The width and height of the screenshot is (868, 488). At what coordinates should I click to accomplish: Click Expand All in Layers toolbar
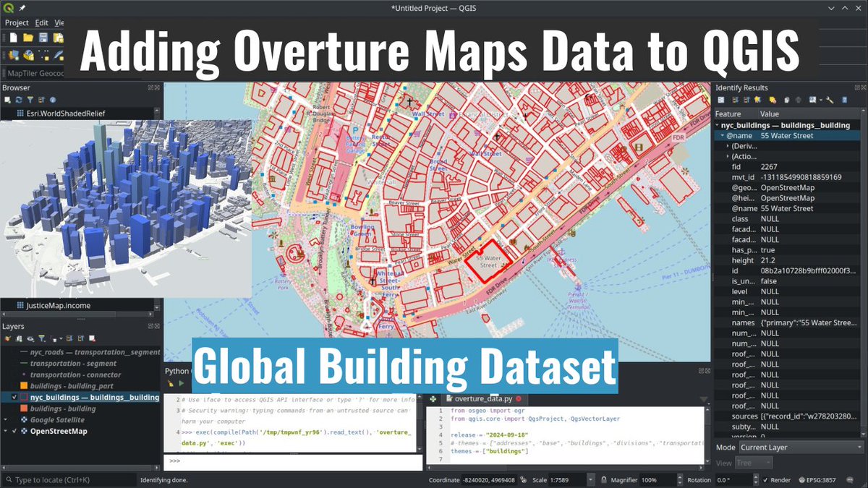click(x=70, y=338)
